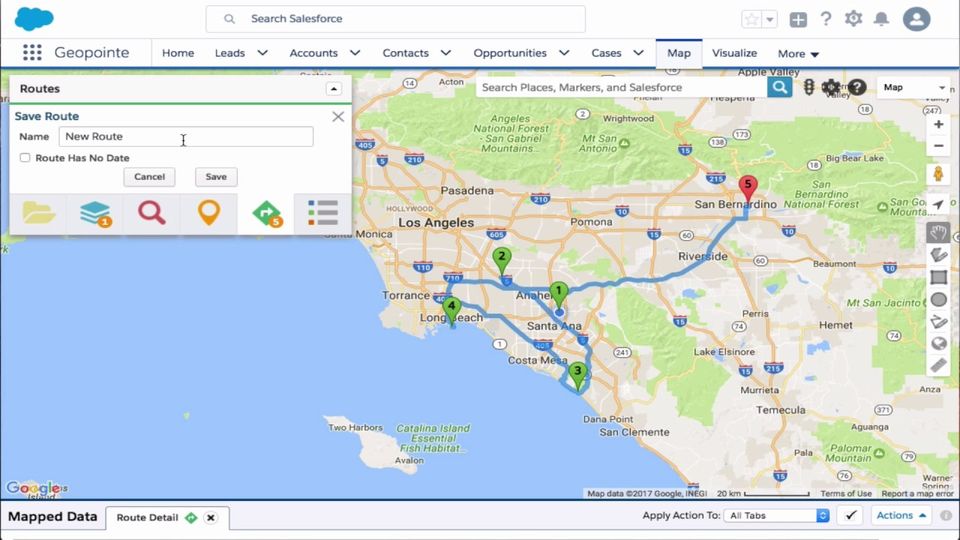Open the Accounts tab
The image size is (960, 540).
[x=313, y=53]
